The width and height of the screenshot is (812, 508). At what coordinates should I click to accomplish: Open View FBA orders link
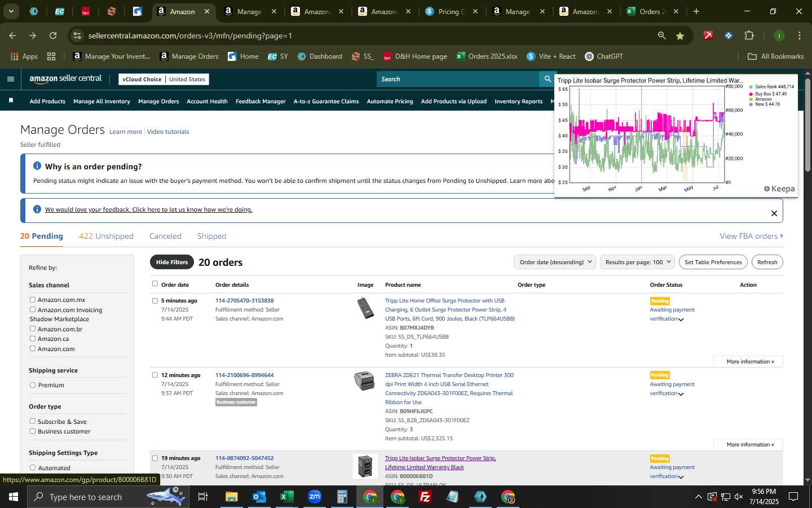(x=751, y=236)
